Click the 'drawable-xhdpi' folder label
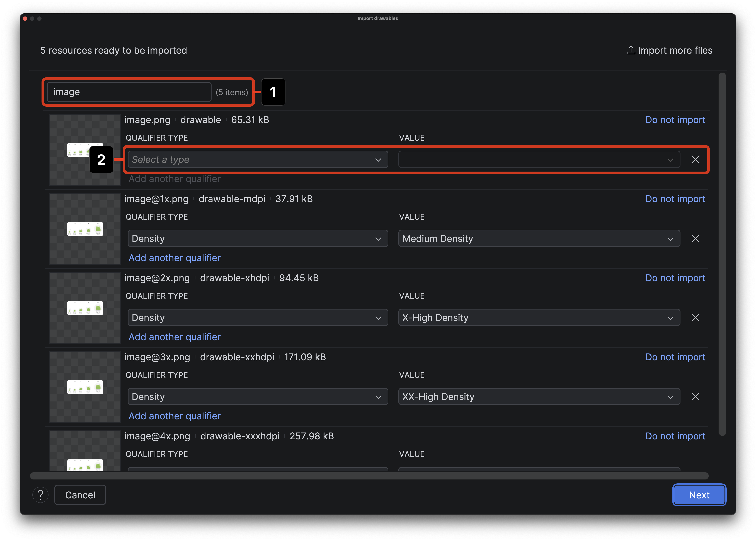756x541 pixels. pyautogui.click(x=234, y=278)
